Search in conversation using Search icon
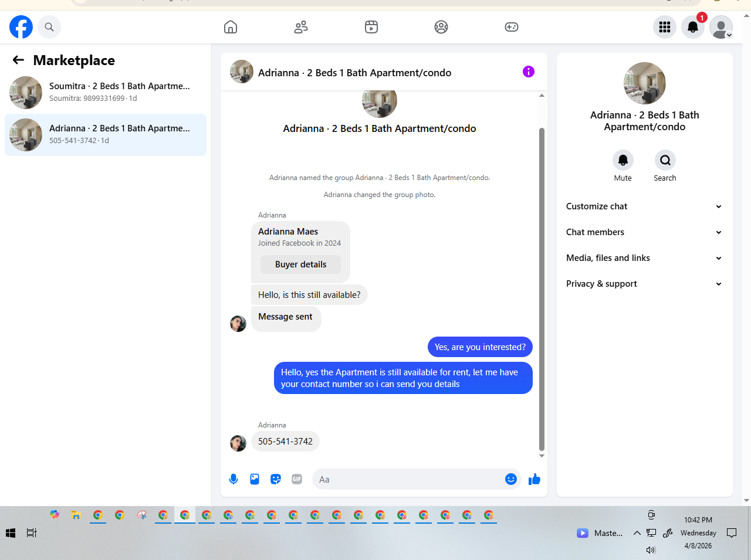Image resolution: width=751 pixels, height=560 pixels. [665, 160]
